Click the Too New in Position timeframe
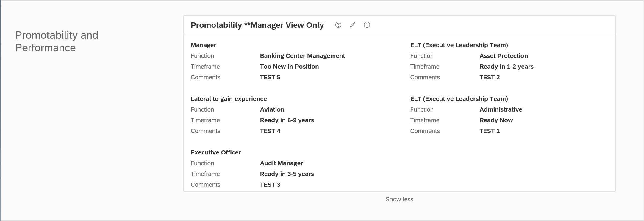 coord(289,67)
